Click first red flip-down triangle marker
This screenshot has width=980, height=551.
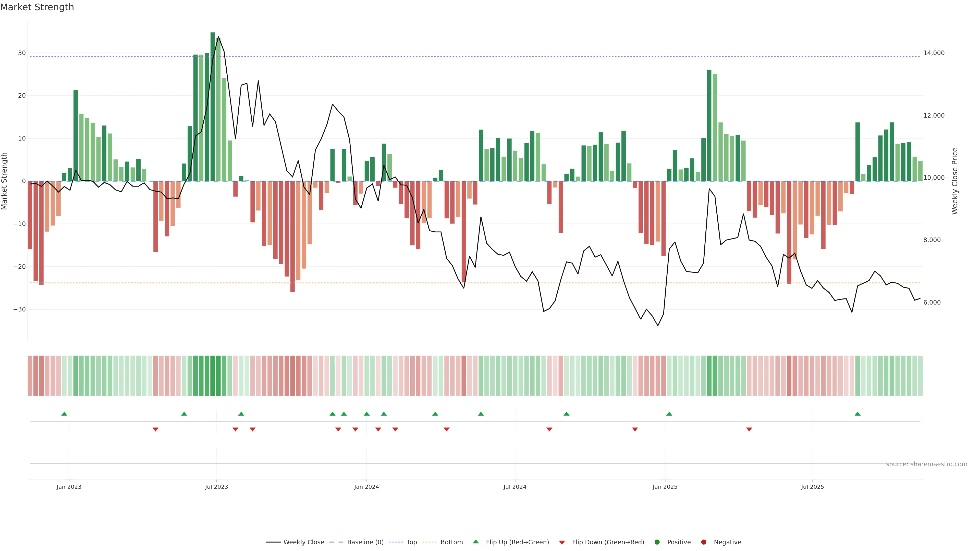click(x=156, y=429)
